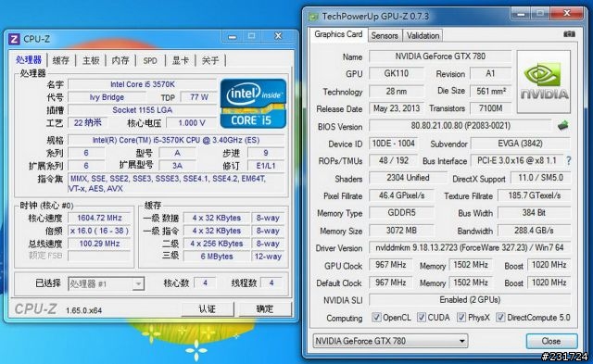Toggle the OpenCL checkbox
The width and height of the screenshot is (593, 364).
(376, 317)
